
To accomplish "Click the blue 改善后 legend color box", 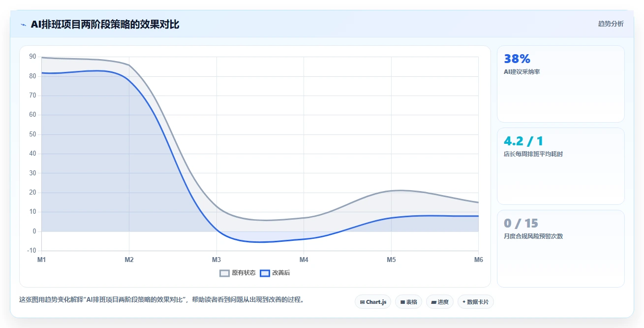I will click(x=265, y=273).
